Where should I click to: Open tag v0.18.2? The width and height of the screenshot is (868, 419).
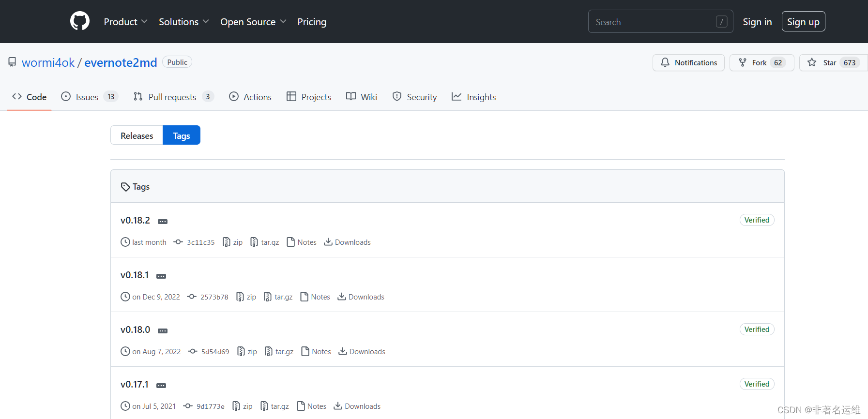pyautogui.click(x=135, y=220)
